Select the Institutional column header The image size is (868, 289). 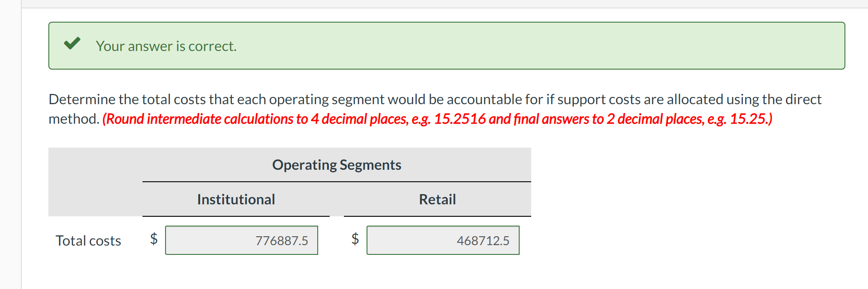[236, 199]
